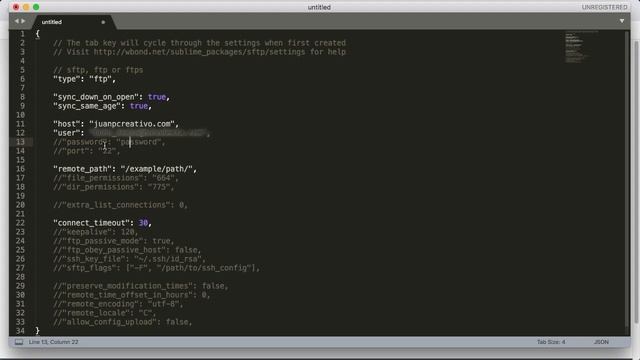This screenshot has height=360, width=640.
Task: Click the window title "untitled"
Action: click(319, 7)
